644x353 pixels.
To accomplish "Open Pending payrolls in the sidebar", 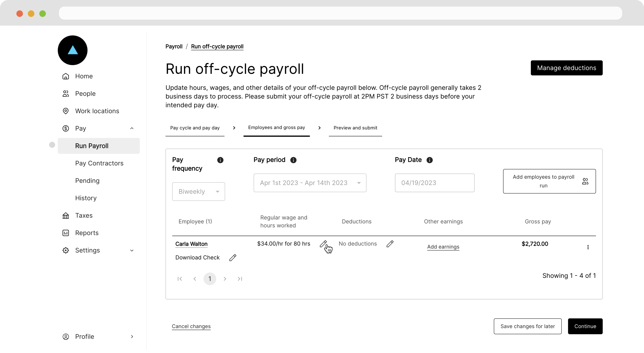I will tap(87, 181).
